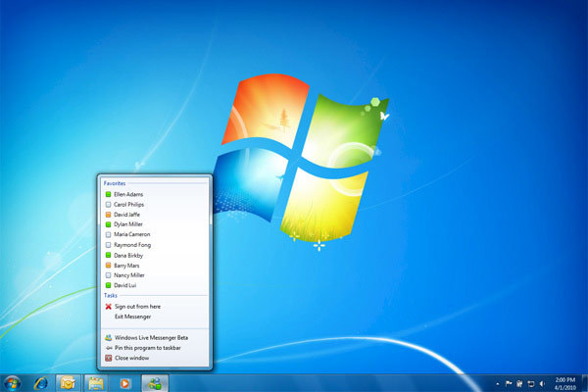Image resolution: width=588 pixels, height=392 pixels.
Task: Open Outlook from the taskbar
Action: coord(70,381)
